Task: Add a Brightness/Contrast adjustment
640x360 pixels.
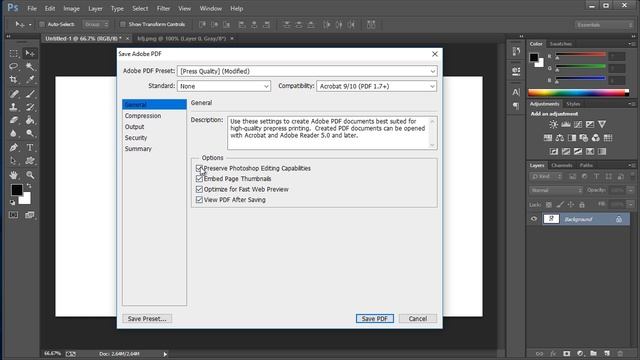Action: 553,124
